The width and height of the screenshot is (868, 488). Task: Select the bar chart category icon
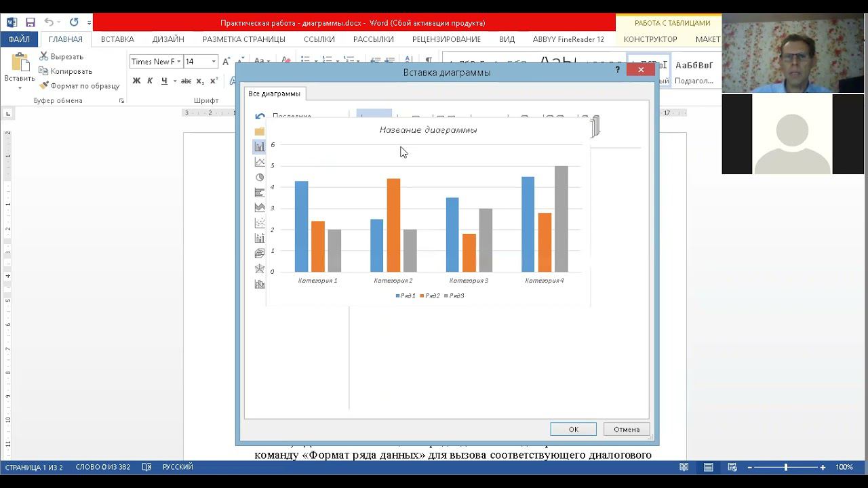click(260, 192)
